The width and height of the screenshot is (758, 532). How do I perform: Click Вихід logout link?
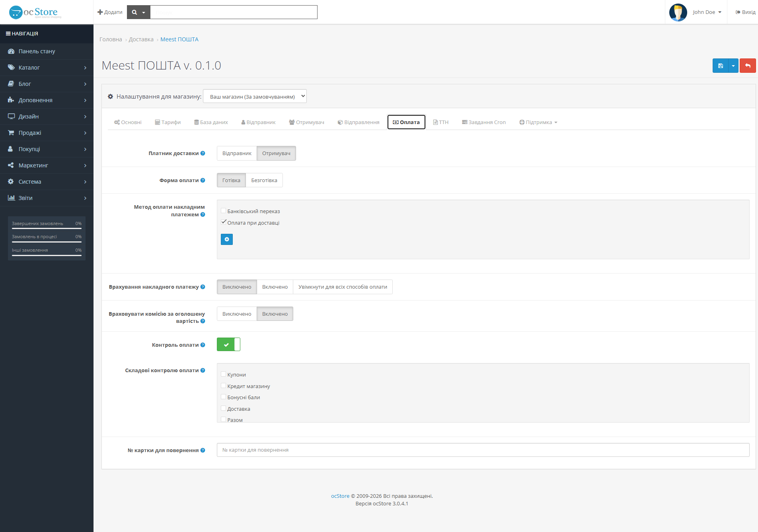pos(745,12)
